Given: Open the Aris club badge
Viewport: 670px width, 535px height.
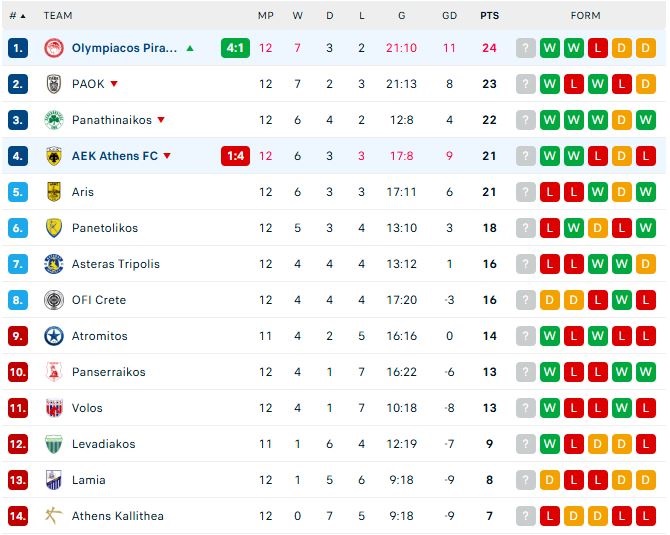Looking at the screenshot, I should click(54, 192).
